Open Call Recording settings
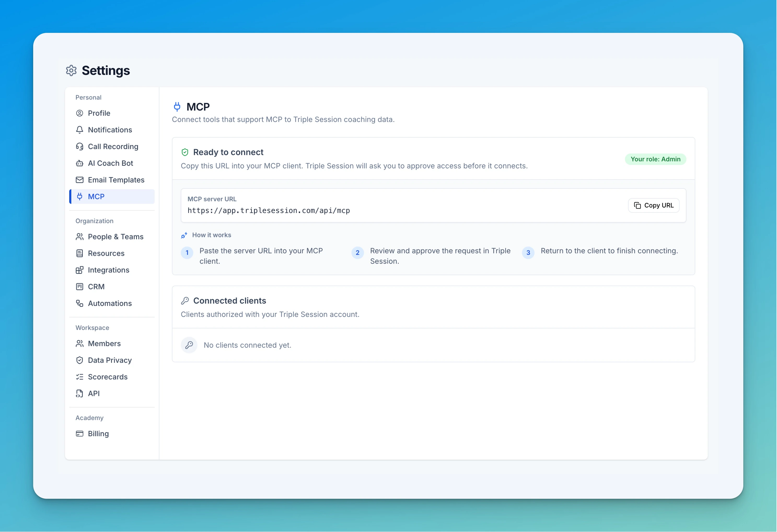The width and height of the screenshot is (777, 532). click(x=112, y=147)
